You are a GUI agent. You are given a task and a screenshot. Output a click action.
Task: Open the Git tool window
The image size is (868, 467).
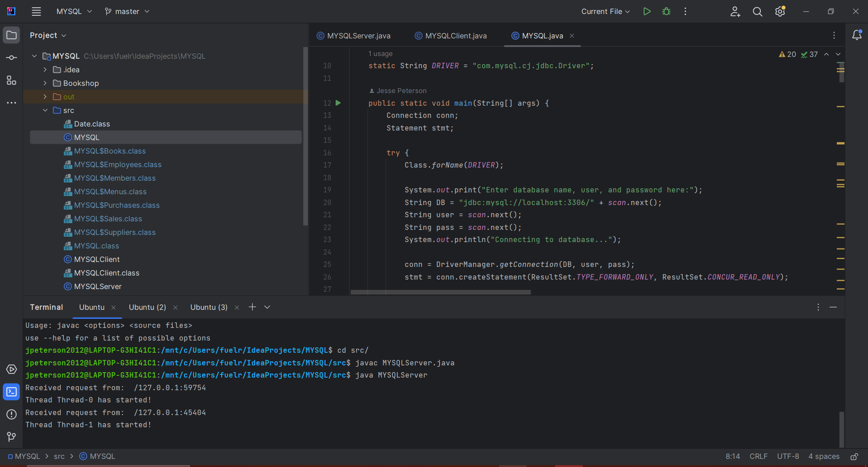11,437
